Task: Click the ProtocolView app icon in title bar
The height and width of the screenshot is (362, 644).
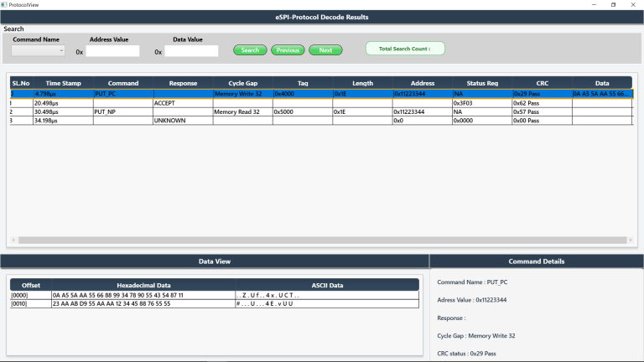Action: coord(4,4)
